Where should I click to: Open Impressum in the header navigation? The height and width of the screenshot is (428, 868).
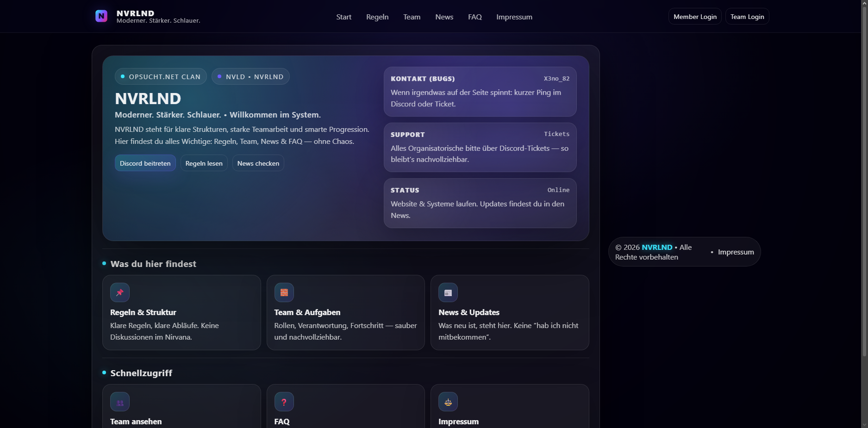(514, 17)
